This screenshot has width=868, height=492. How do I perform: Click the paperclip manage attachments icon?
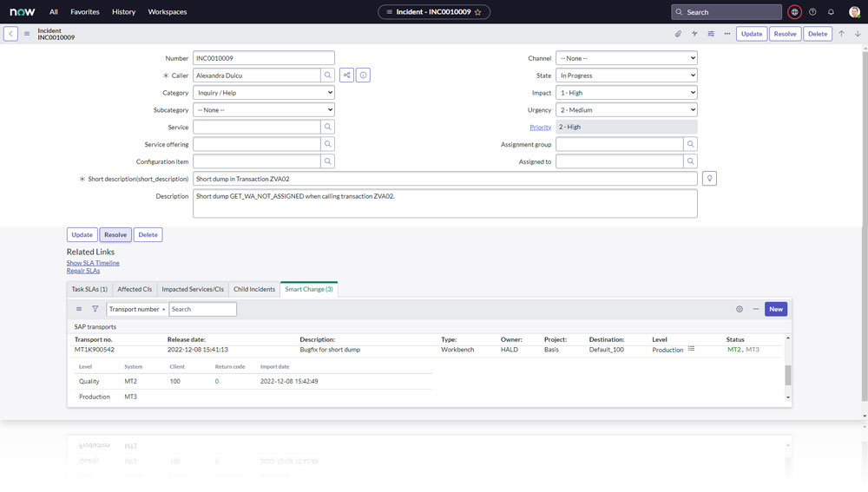pyautogui.click(x=678, y=34)
